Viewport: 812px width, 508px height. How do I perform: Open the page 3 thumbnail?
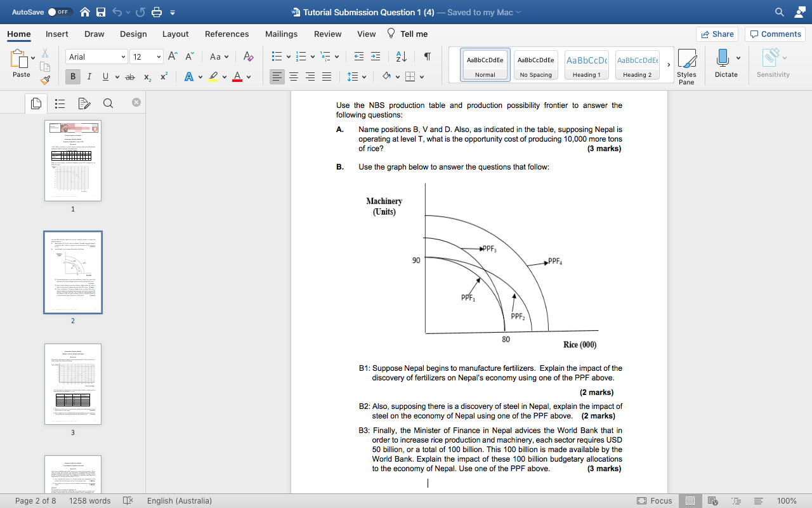point(73,384)
